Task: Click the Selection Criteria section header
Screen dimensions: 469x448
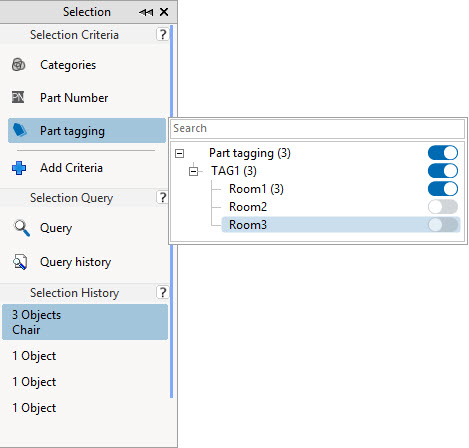Action: tap(74, 35)
